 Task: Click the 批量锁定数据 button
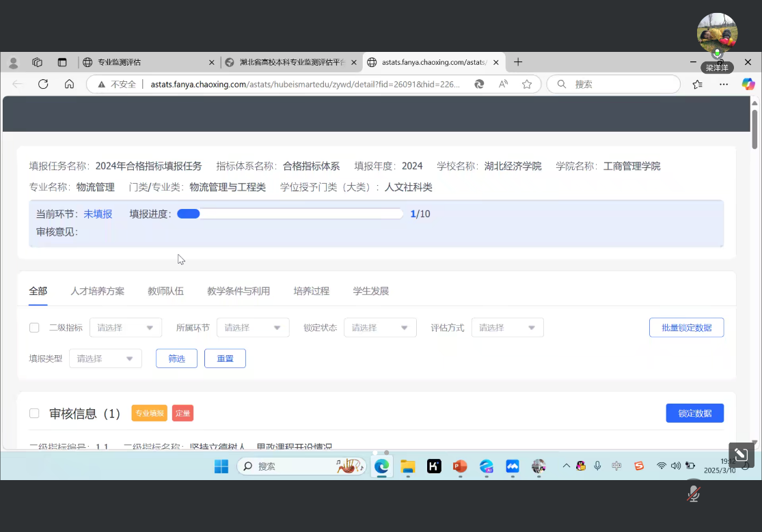point(686,328)
